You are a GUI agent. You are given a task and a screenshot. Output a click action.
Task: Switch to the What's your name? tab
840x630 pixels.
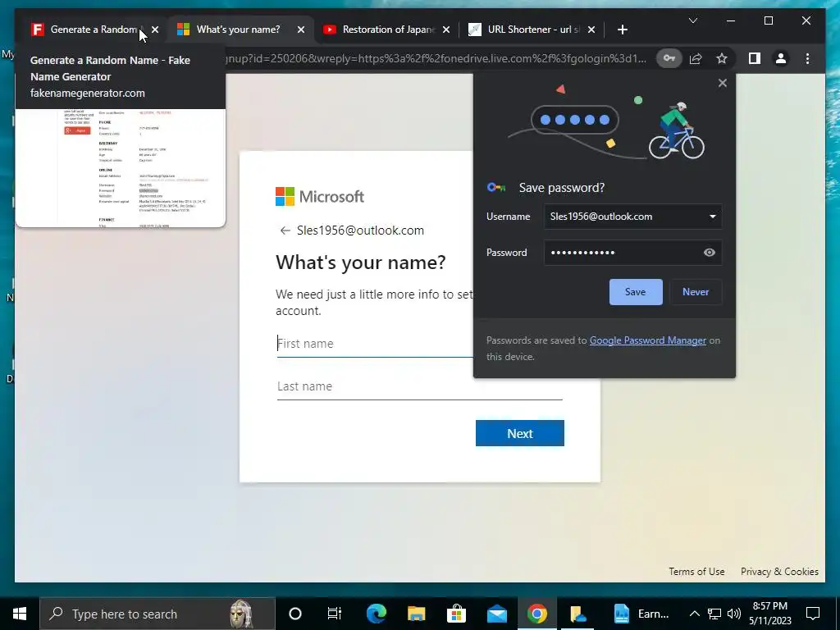coord(238,30)
